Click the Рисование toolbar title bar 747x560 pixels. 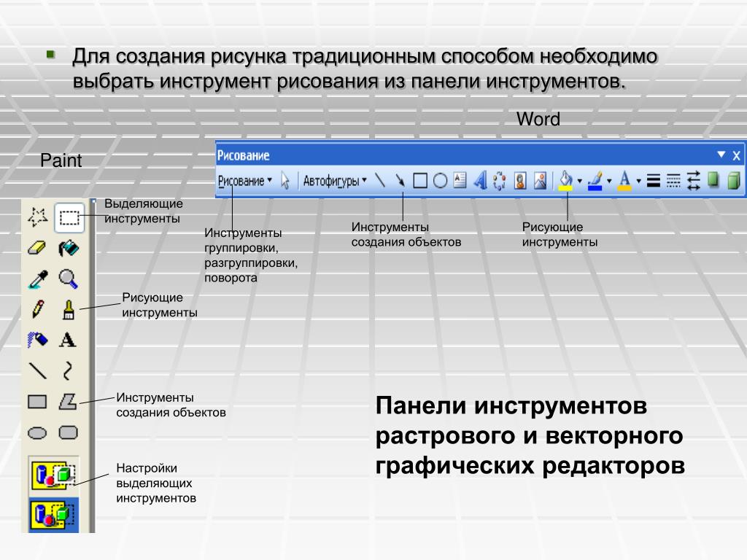(x=480, y=155)
